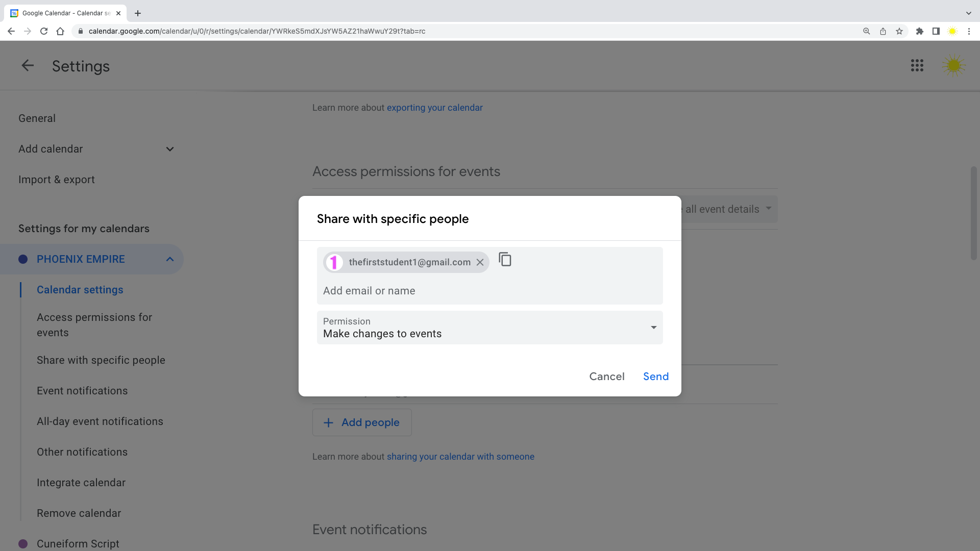Viewport: 980px width, 551px height.
Task: Click the sun account avatar
Action: pyautogui.click(x=953, y=66)
